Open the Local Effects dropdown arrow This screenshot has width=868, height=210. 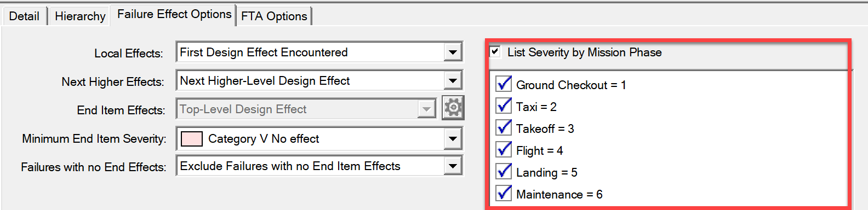pos(453,52)
